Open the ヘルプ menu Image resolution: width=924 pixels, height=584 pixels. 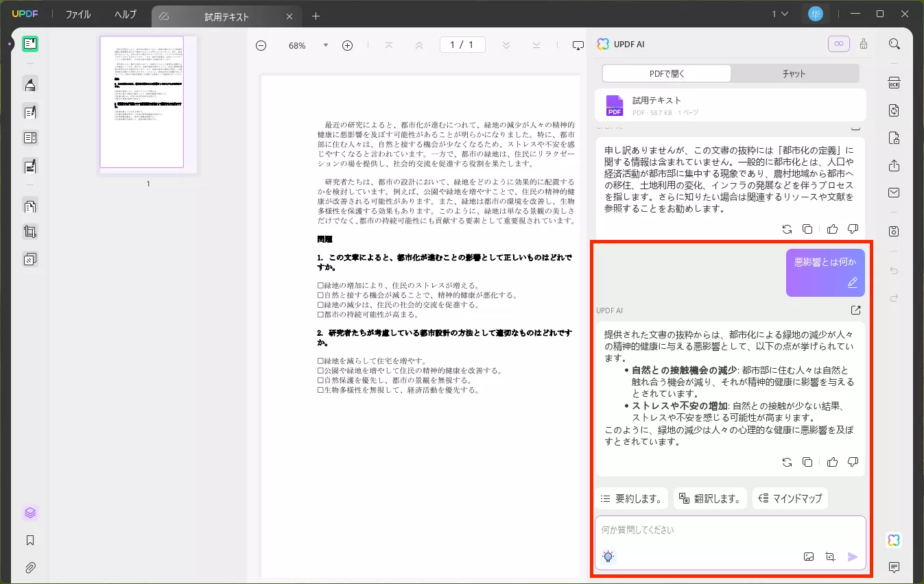click(125, 14)
